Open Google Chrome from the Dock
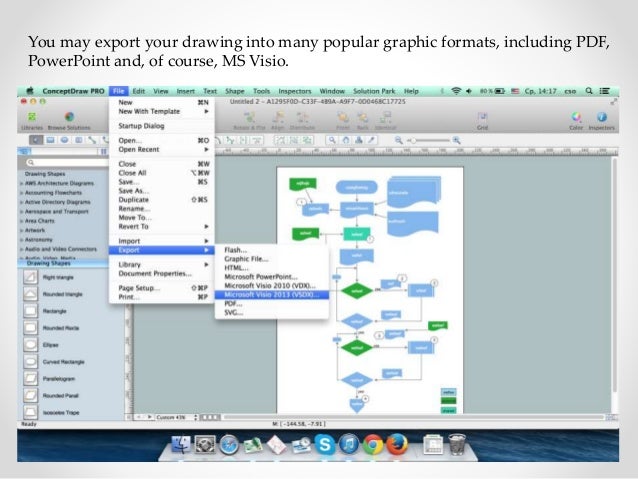Viewport: 638px width, 479px height. click(373, 444)
